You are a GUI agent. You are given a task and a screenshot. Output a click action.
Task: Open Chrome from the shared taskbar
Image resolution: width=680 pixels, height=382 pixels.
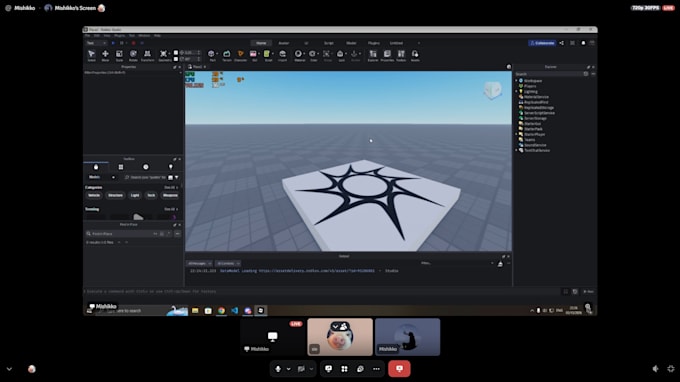(222, 311)
